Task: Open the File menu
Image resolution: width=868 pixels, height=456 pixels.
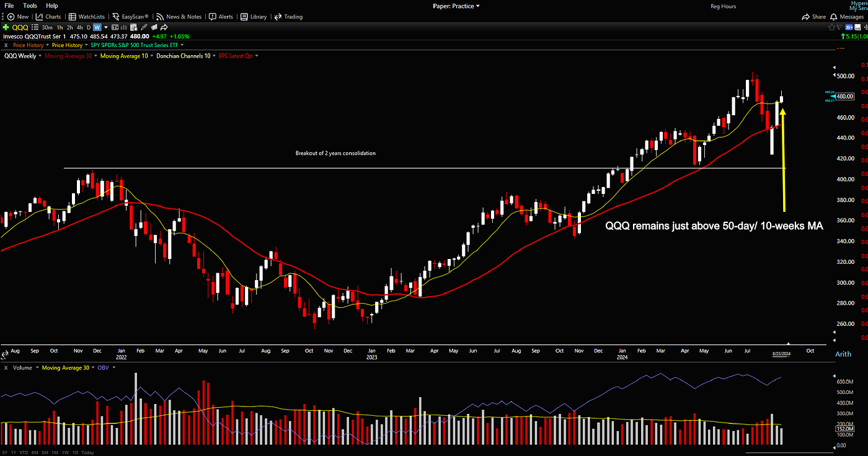Action: 9,6
